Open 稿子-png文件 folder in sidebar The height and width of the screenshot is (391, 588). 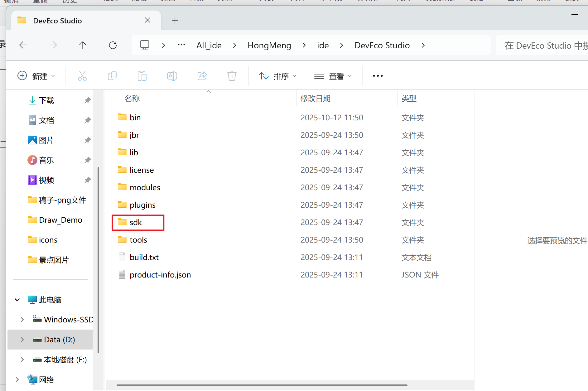click(57, 200)
